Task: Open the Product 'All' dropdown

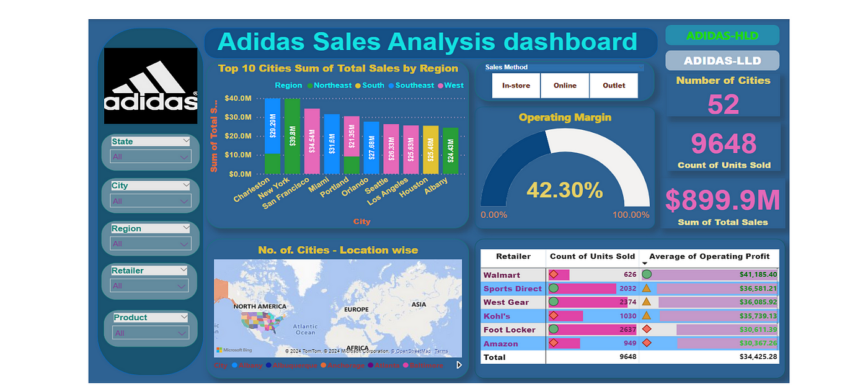Action: 151,333
